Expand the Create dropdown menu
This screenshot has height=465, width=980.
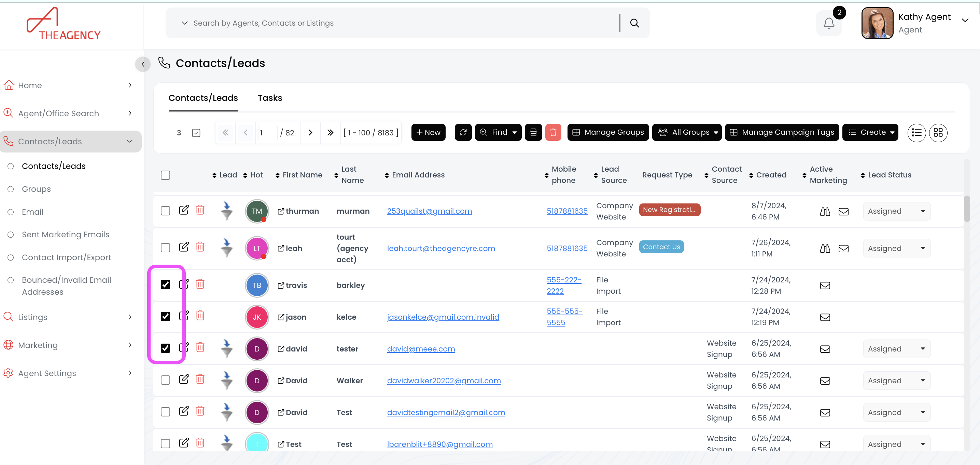[x=870, y=133]
